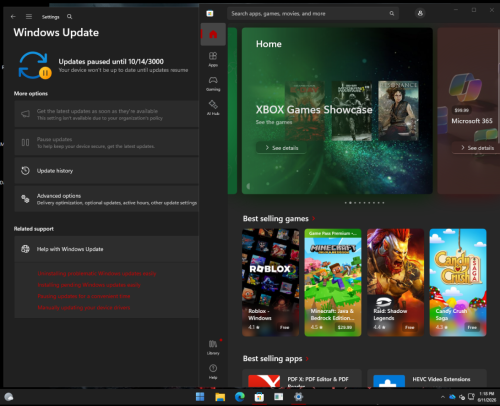Image resolution: width=500 pixels, height=406 pixels.
Task: Click the Settings search magnifier icon
Action: 69,16
